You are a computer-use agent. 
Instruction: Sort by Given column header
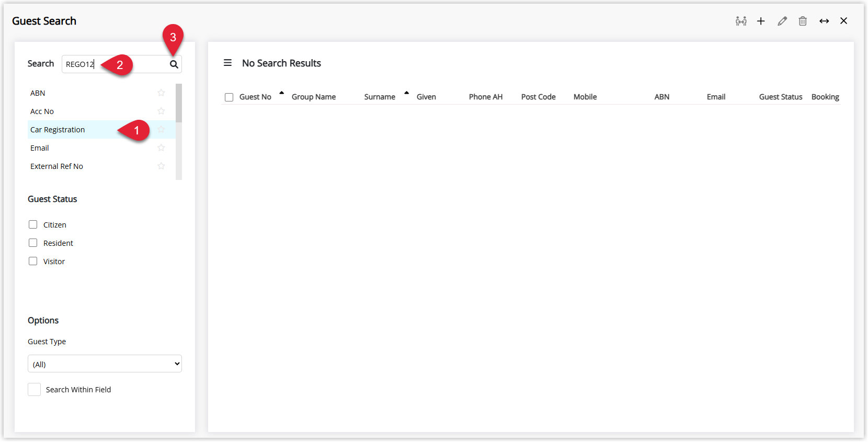(x=426, y=97)
